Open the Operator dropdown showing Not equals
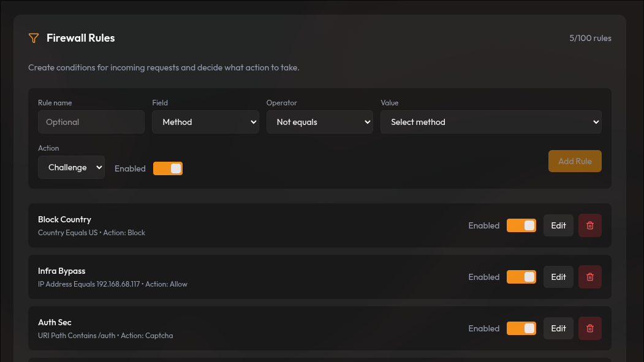Image resolution: width=644 pixels, height=362 pixels. point(319,122)
